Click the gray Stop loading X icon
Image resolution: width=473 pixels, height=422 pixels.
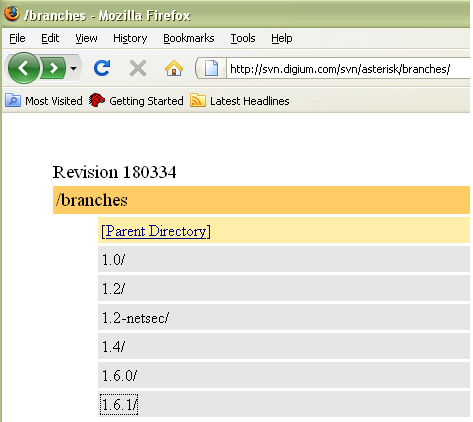pos(138,69)
